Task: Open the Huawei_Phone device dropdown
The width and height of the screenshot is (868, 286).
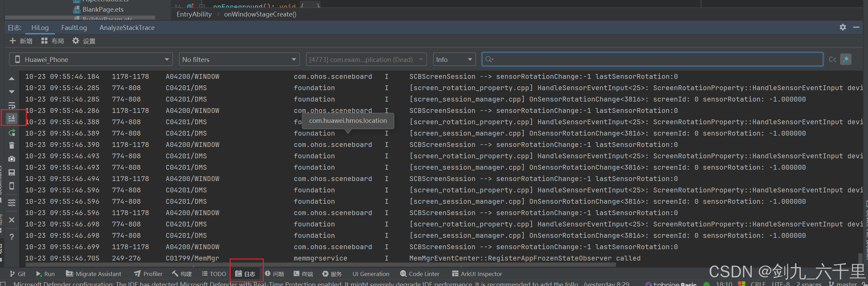Action: [91, 60]
